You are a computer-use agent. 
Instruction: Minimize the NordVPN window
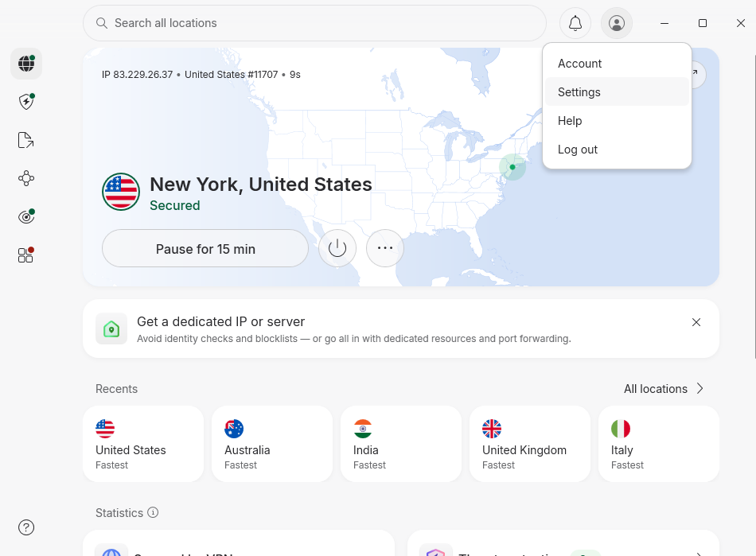tap(664, 23)
